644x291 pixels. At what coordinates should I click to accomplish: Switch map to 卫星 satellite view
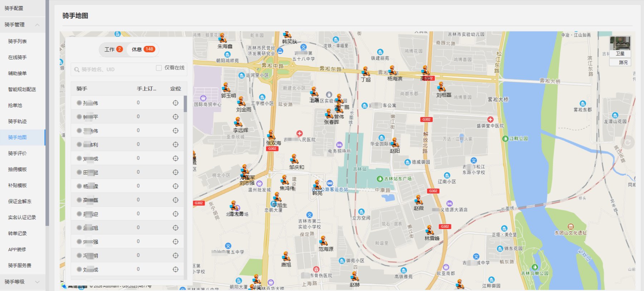[620, 47]
